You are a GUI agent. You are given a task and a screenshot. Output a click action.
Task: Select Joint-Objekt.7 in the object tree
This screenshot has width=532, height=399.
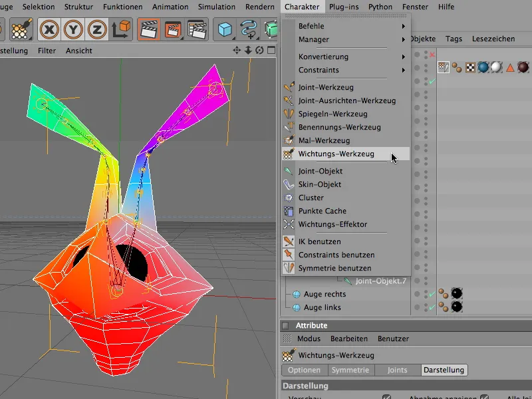coord(380,281)
